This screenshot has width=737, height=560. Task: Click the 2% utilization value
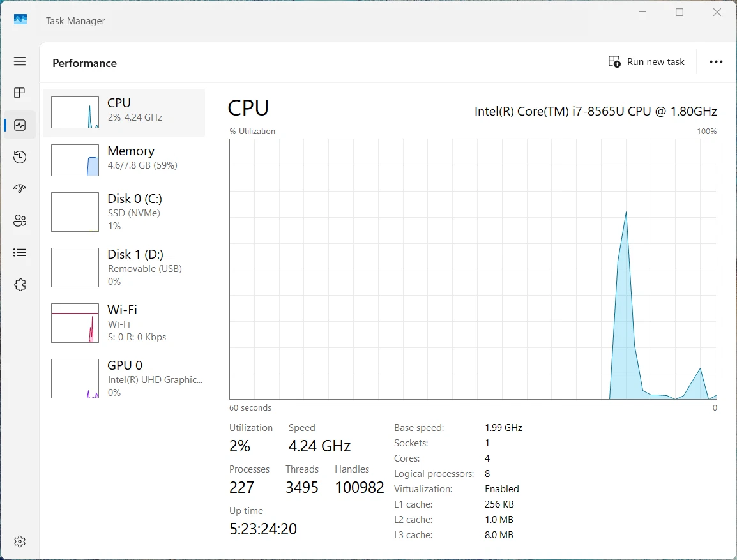pos(239,446)
